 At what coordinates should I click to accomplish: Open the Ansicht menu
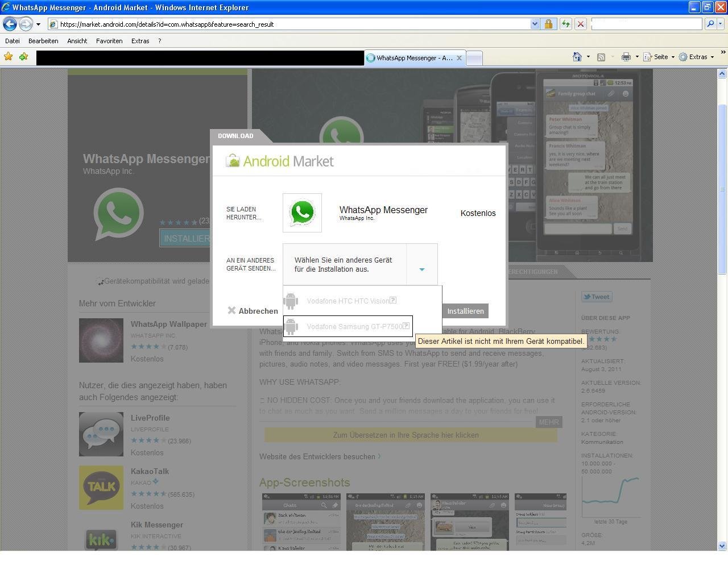click(77, 41)
